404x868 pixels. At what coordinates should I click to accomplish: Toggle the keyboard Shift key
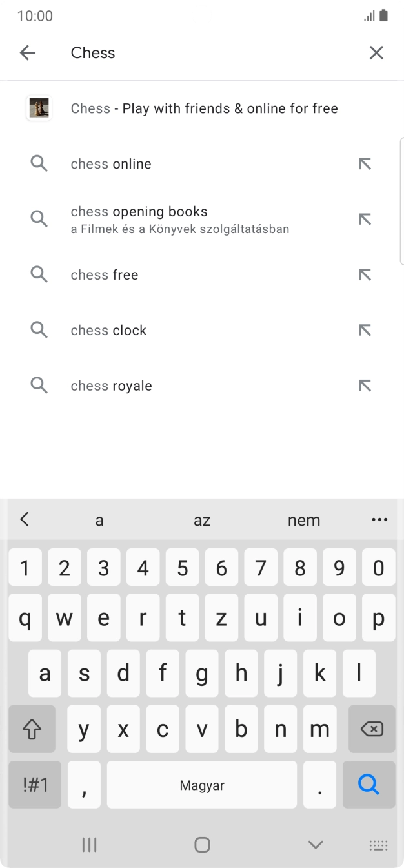[x=32, y=729]
